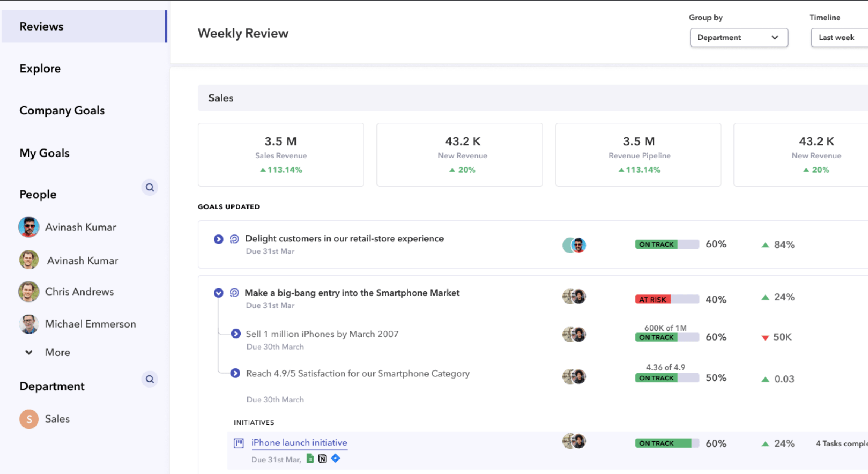This screenshot has width=868, height=474.
Task: Click the search icon next to Department
Action: (149, 379)
